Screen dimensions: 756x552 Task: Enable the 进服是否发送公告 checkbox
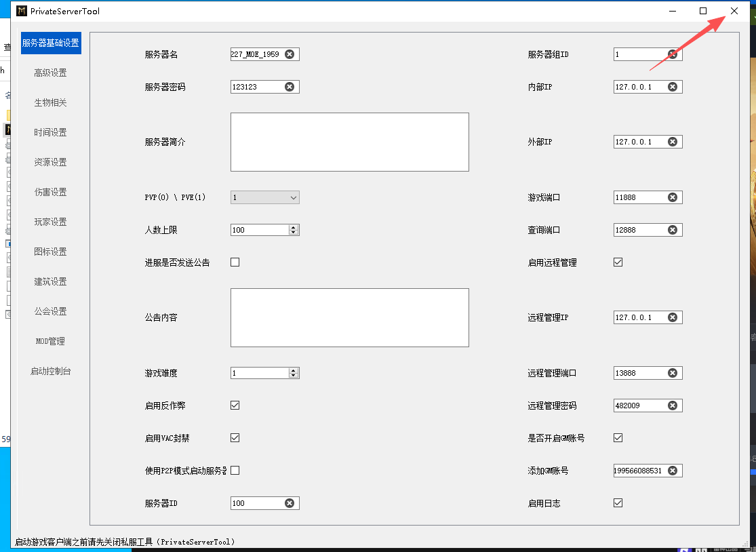click(235, 262)
